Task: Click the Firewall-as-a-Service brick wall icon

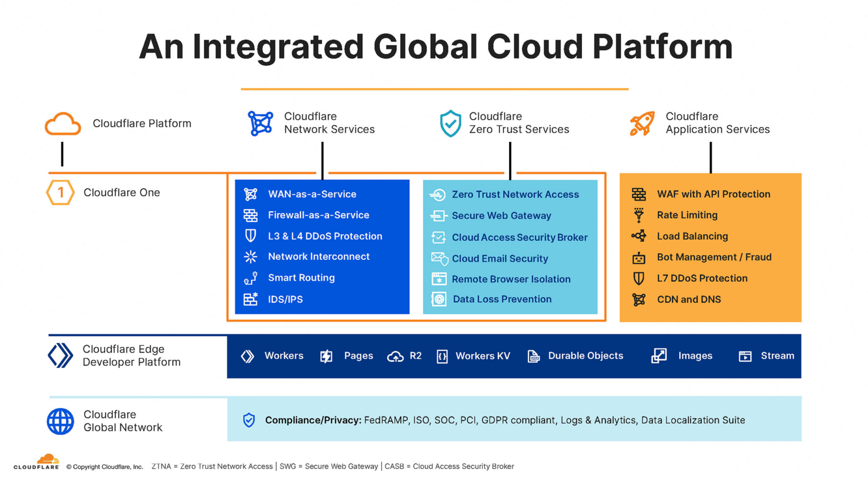Action: click(250, 215)
